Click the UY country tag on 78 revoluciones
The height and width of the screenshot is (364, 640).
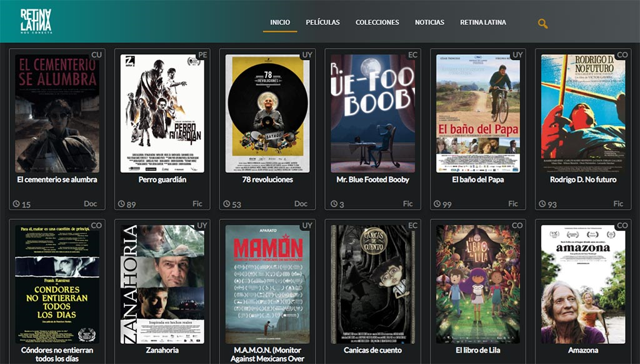(x=307, y=54)
